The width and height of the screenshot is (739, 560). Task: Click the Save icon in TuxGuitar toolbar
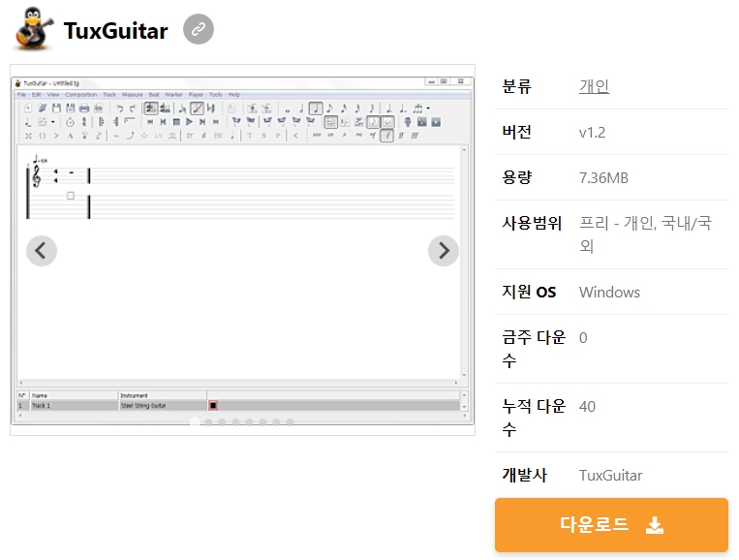point(56,109)
